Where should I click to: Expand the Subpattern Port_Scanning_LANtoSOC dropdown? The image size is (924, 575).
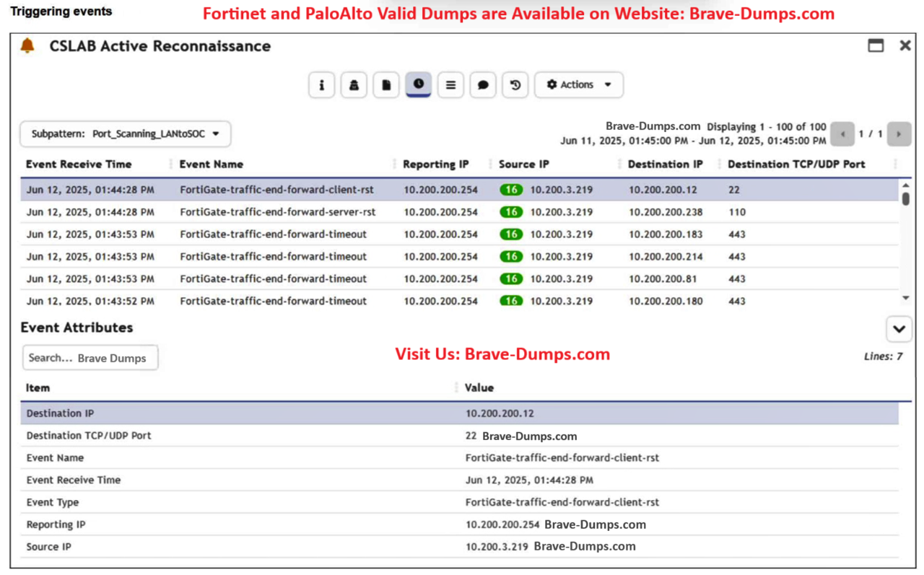126,134
